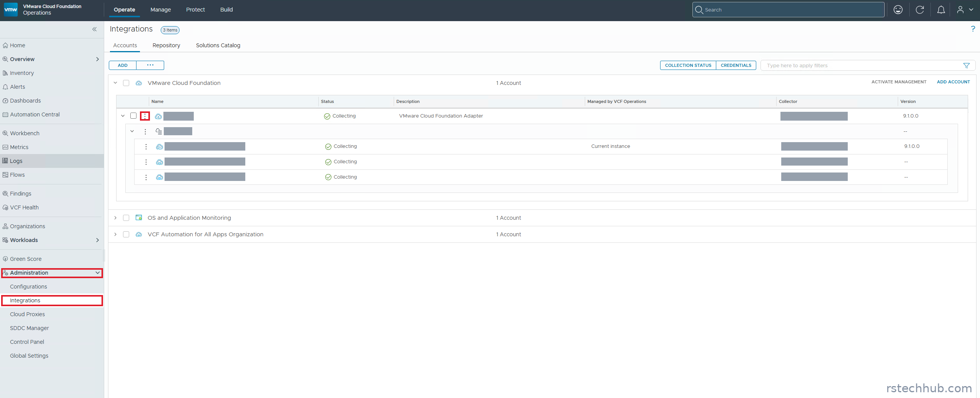Open Automation Central in the sidebar
The width and height of the screenshot is (980, 398).
52,114
